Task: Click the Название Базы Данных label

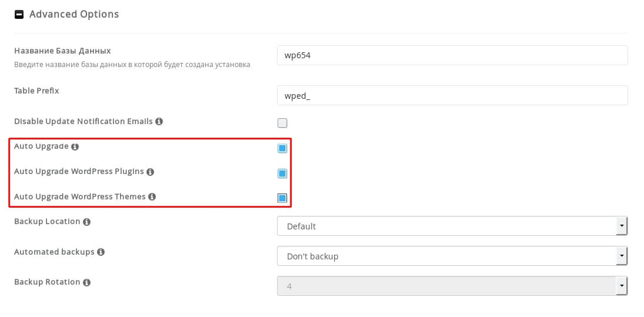Action: click(62, 51)
